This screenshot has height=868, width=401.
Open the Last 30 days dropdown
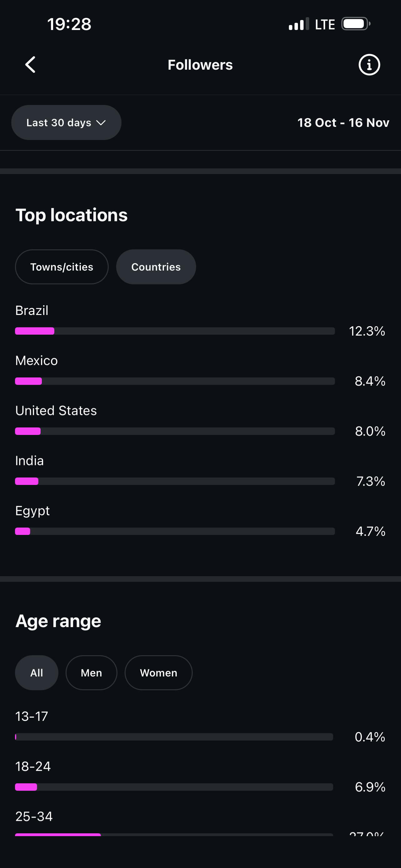tap(66, 123)
